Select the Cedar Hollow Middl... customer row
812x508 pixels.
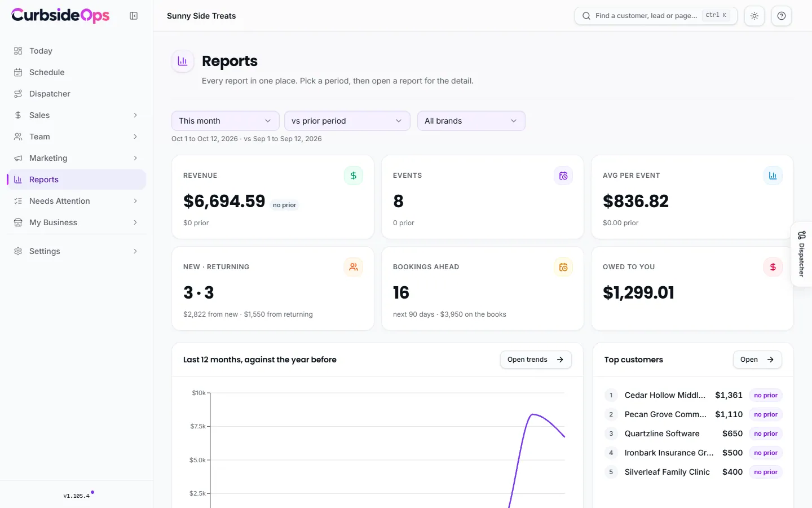(693, 395)
